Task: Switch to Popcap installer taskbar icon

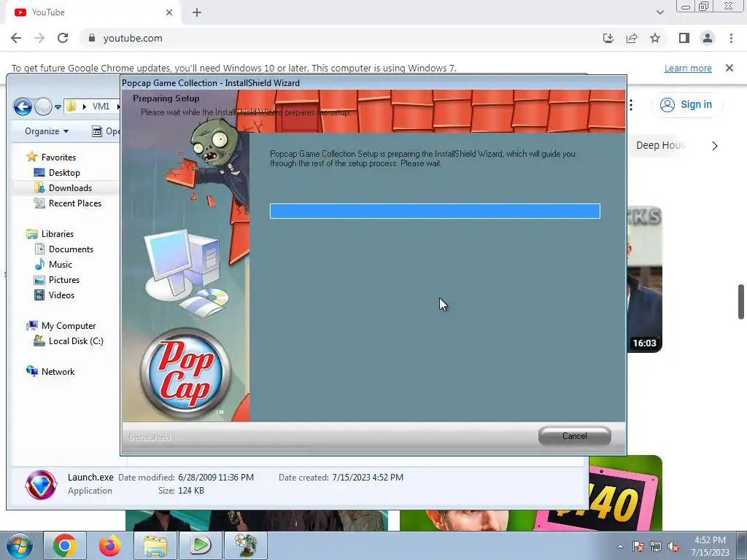Action: (246, 545)
